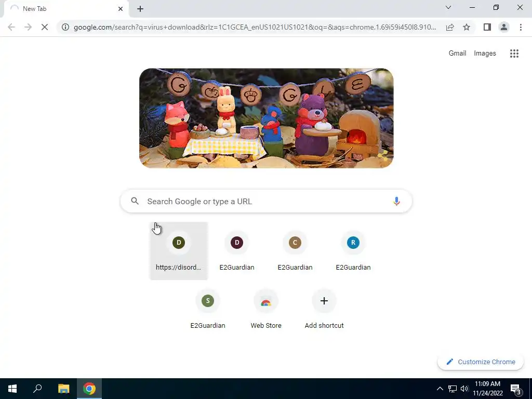This screenshot has height=399, width=532.
Task: Open the https://disord... shortcut
Action: tap(179, 251)
